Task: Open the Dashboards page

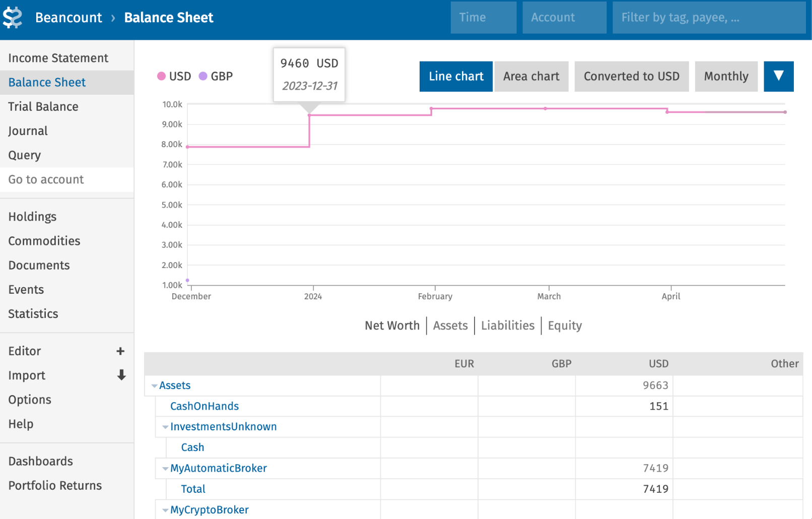Action: [67, 461]
